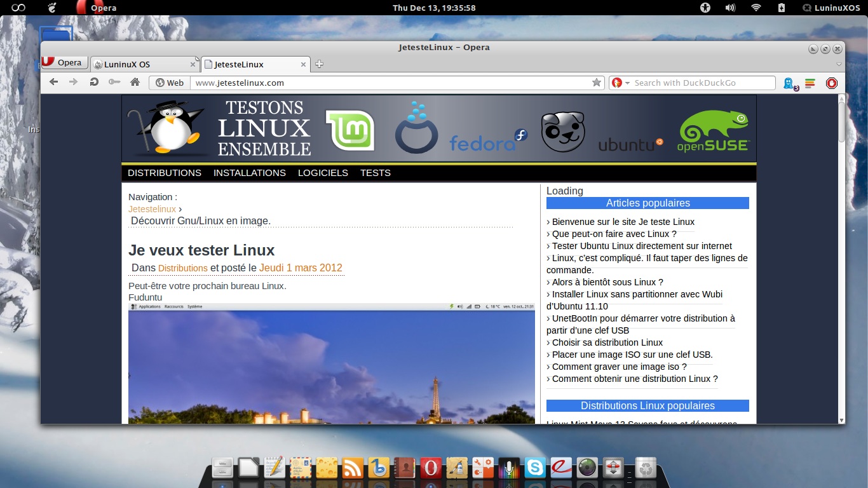Open the contacts address book in dock
The image size is (868, 488).
tap(405, 468)
